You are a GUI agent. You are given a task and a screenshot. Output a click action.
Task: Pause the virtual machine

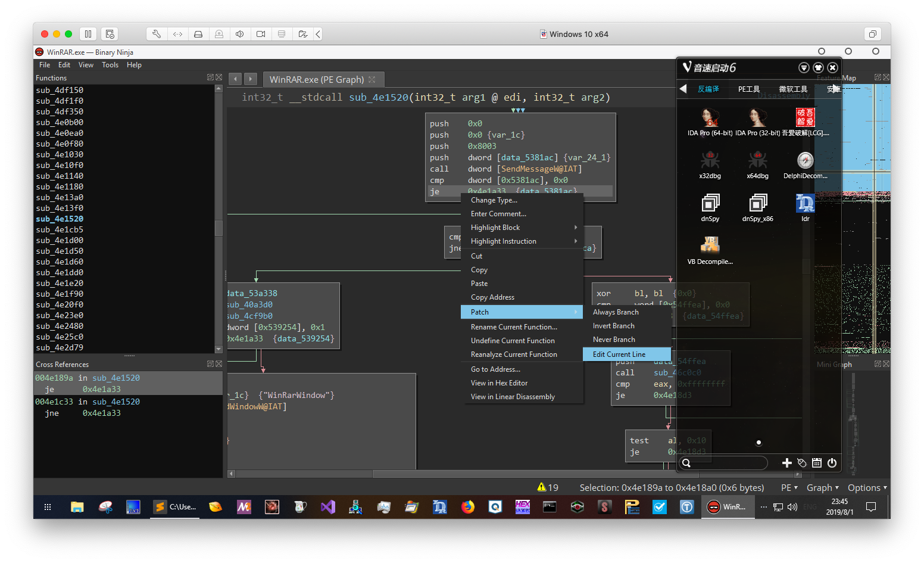88,34
